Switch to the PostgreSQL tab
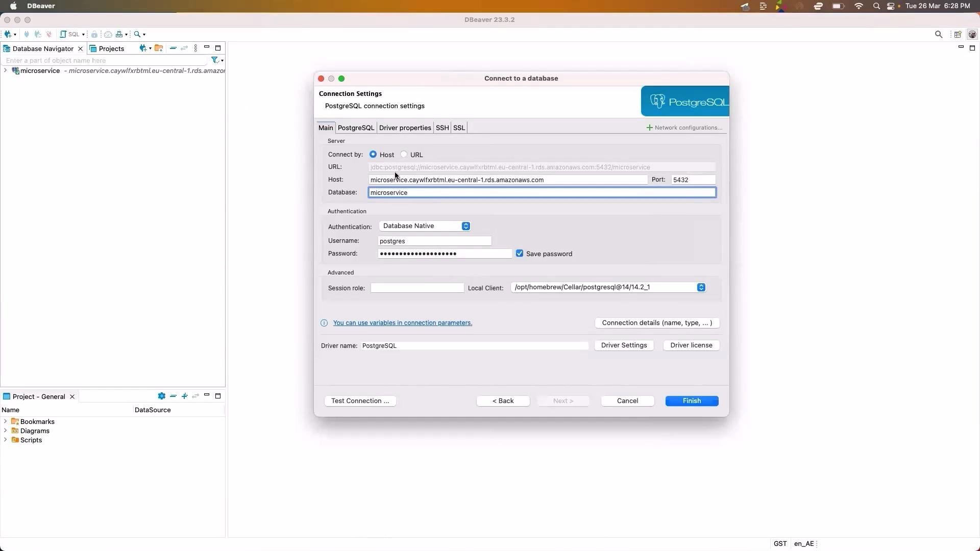Screen dimensions: 980x551 (x=356, y=128)
